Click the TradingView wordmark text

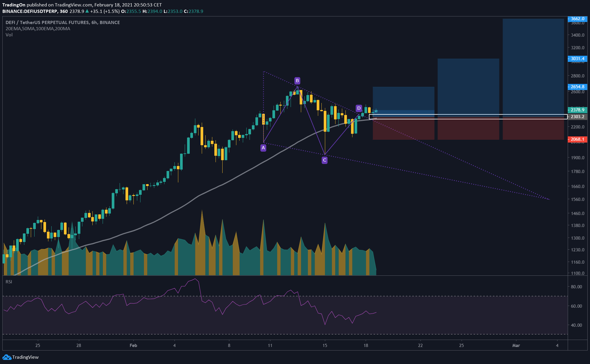coord(26,357)
